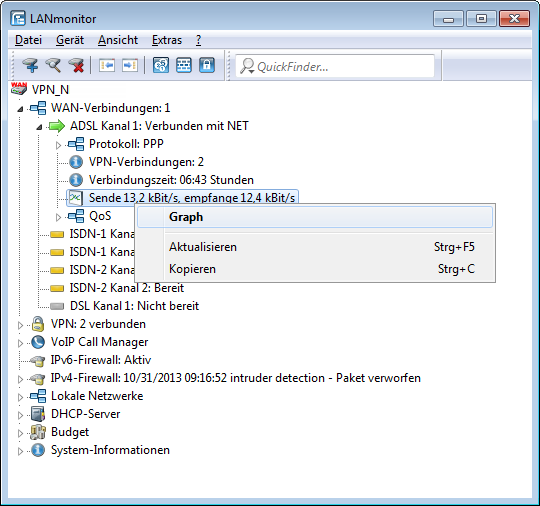The width and height of the screenshot is (540, 506).
Task: Click the phone icon of VoIP Call Manager
Action: (38, 342)
